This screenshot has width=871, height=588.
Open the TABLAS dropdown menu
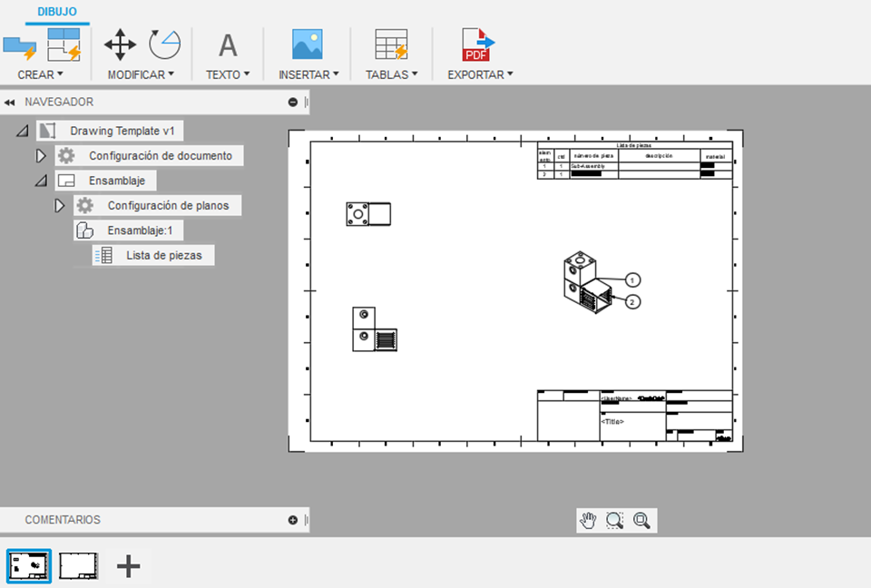(x=391, y=74)
